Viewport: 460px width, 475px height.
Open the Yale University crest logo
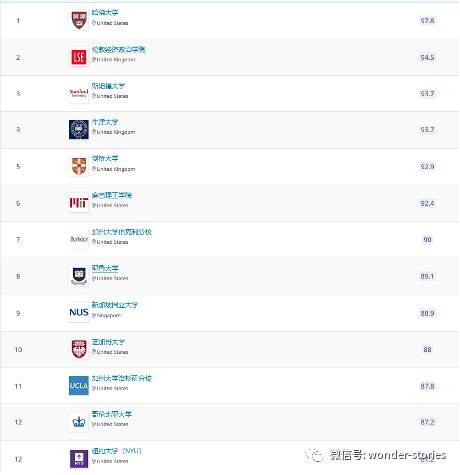click(79, 276)
